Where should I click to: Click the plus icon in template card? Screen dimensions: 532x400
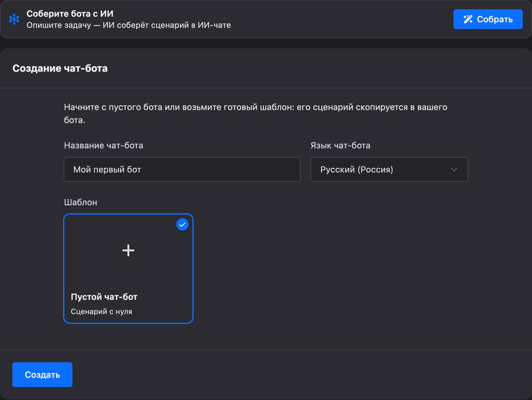pos(128,250)
